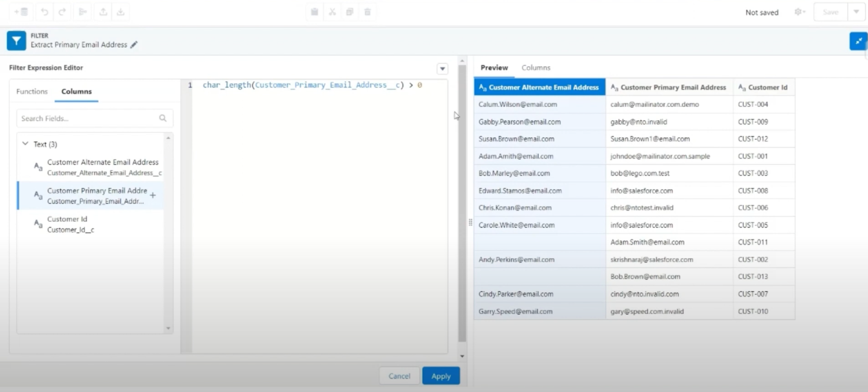868x392 pixels.
Task: Click the CUST-013 cell
Action: pos(764,277)
